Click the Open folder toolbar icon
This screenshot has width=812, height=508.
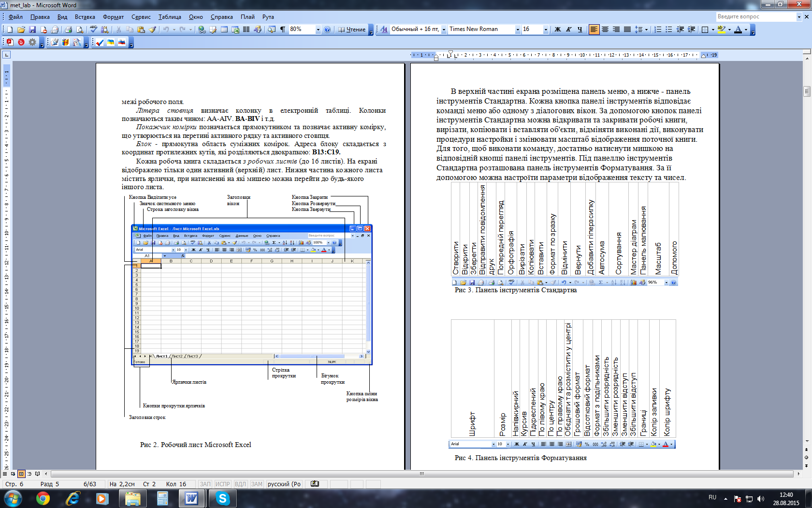pos(21,30)
